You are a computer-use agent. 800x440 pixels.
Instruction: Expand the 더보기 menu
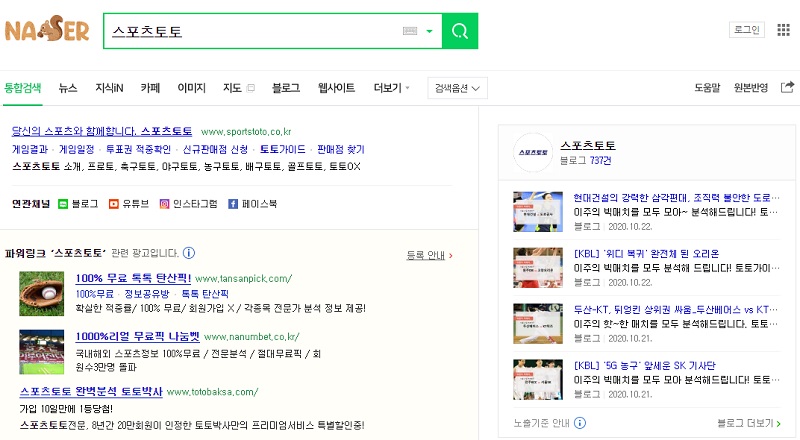point(391,88)
